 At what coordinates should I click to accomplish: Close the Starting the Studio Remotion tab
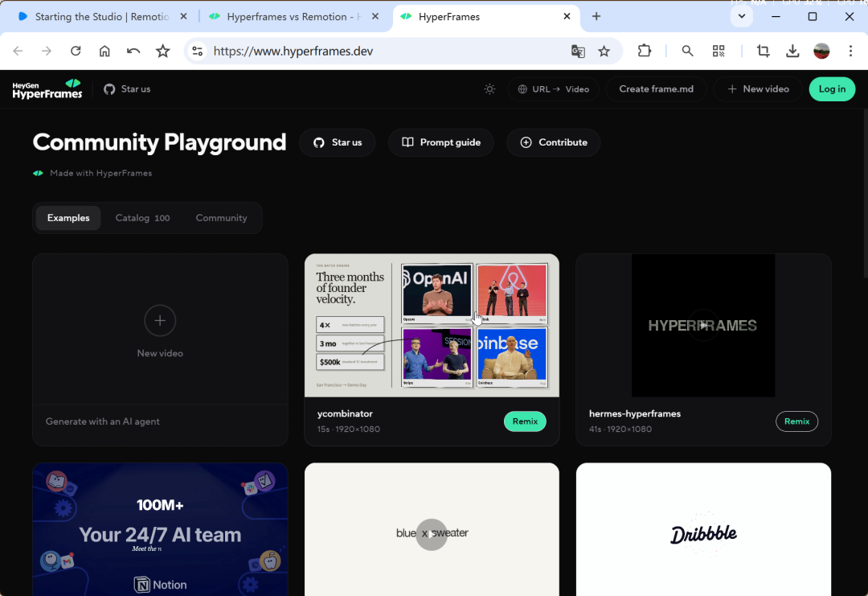(183, 17)
